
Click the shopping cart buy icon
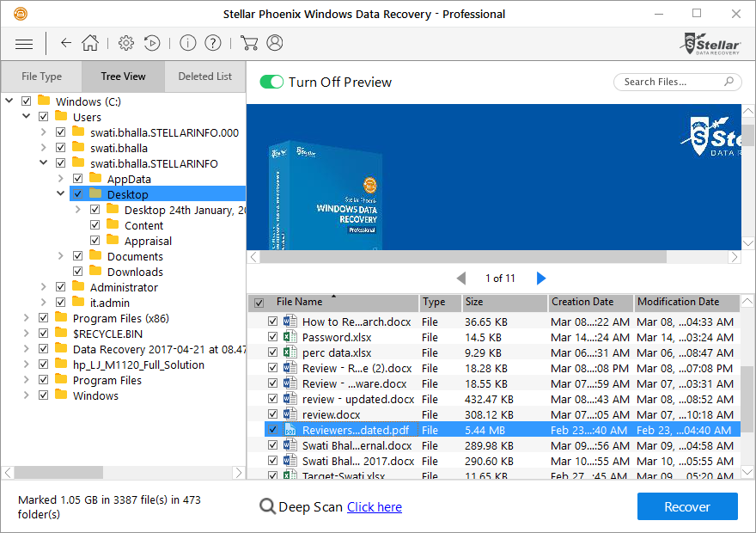(249, 43)
